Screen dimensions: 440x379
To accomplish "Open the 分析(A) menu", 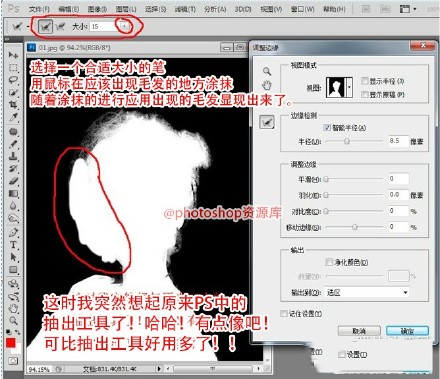I will (x=215, y=9).
